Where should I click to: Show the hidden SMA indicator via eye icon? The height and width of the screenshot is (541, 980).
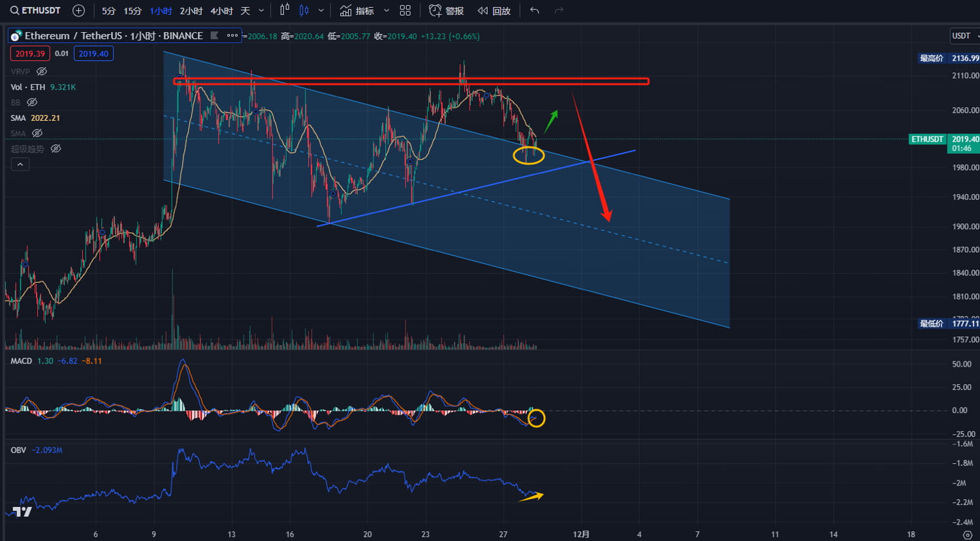tap(37, 133)
